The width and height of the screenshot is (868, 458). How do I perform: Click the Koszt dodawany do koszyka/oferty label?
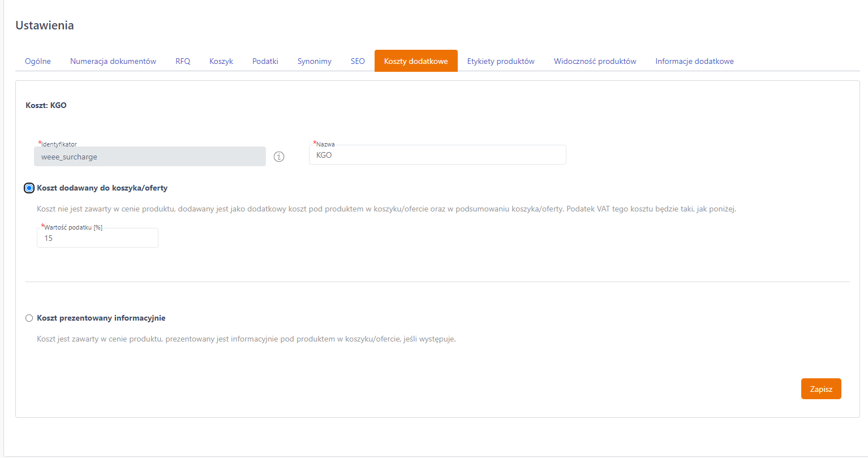coord(102,188)
